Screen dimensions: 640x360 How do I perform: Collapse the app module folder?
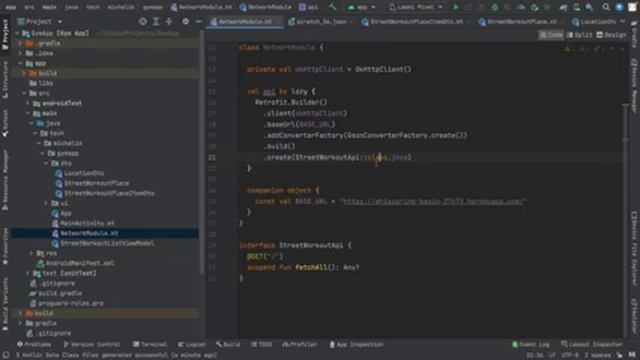tap(20, 63)
